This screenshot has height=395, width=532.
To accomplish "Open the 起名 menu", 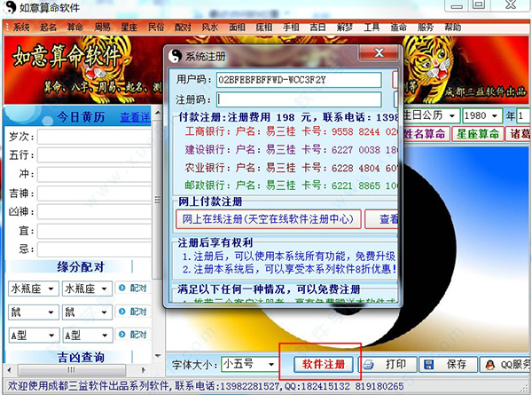I will 48,28.
